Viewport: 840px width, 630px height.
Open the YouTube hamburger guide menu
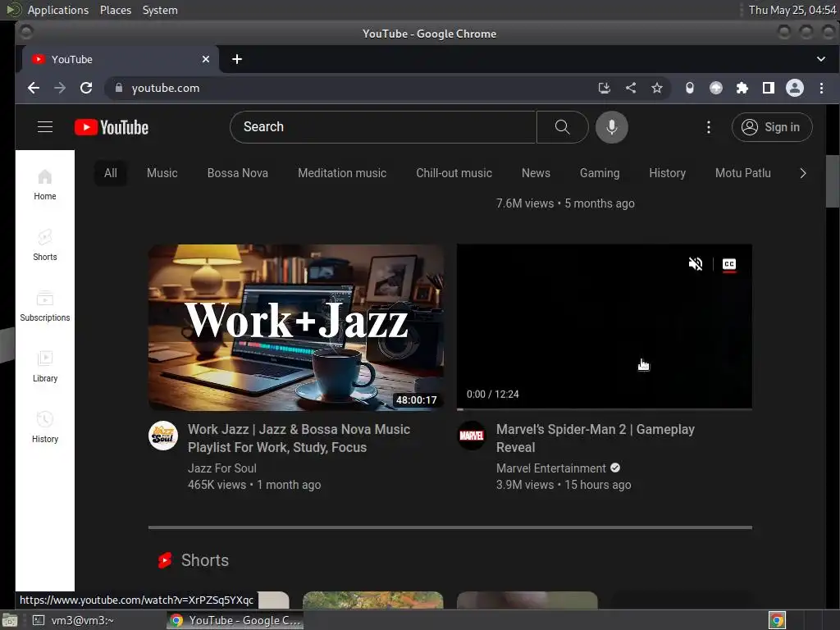coord(45,127)
